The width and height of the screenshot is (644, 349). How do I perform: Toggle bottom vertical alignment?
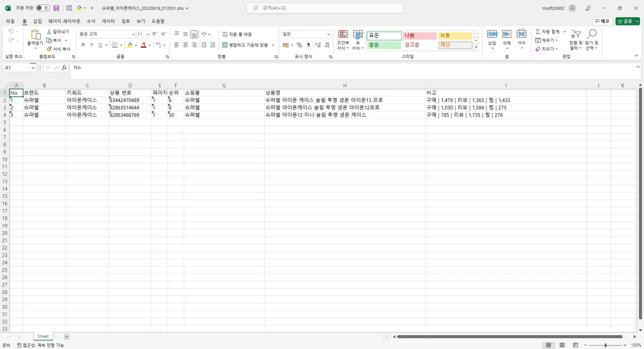(194, 34)
